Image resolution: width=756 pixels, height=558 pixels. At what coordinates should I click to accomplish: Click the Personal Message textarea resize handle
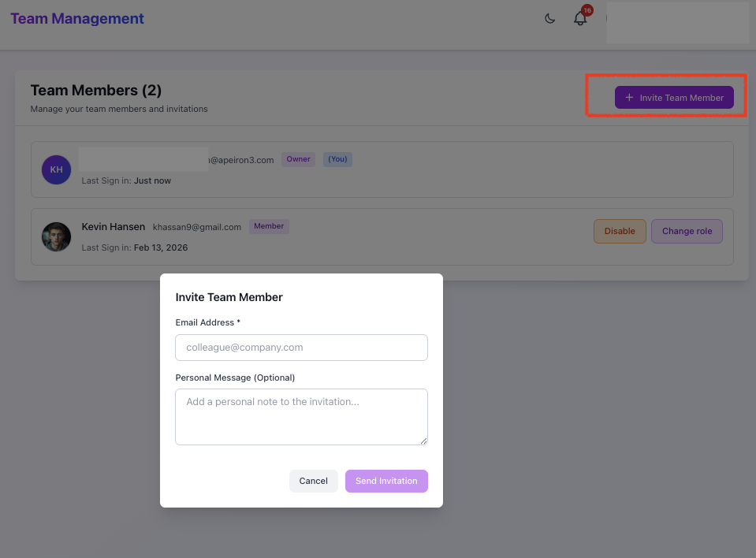pos(423,441)
